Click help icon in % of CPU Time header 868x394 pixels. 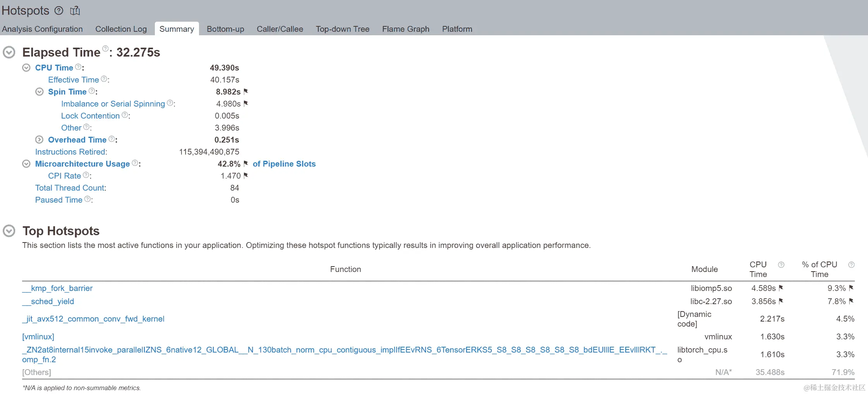[851, 265]
